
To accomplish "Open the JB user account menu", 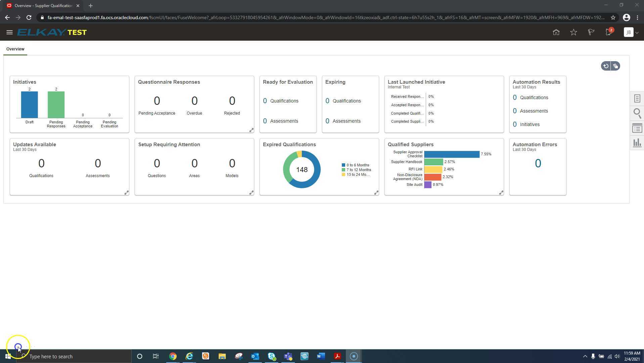I will point(631,32).
